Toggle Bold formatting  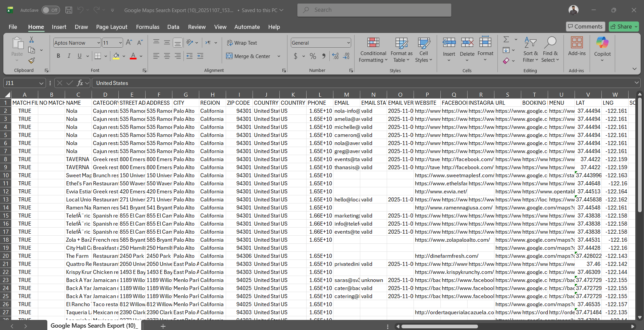pyautogui.click(x=58, y=56)
